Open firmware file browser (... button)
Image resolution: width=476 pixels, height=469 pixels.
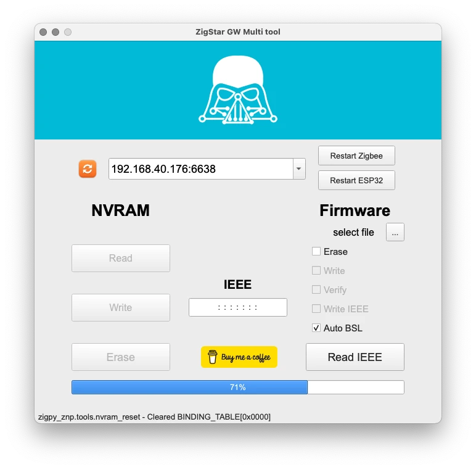click(x=395, y=233)
